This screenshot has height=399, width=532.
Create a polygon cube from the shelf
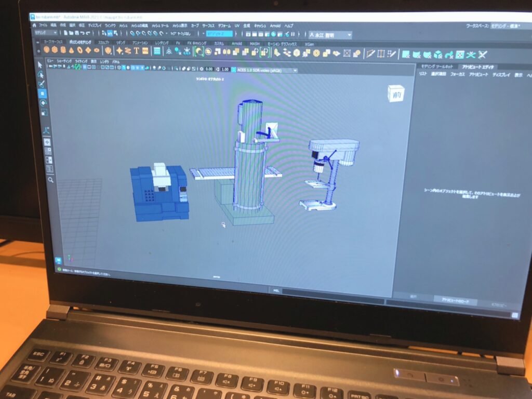55,50
